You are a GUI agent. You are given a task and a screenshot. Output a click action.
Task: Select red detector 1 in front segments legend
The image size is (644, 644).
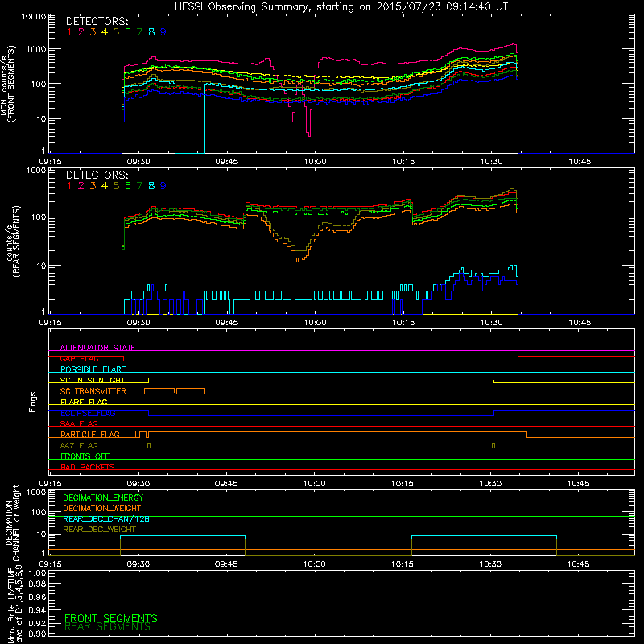click(x=69, y=32)
